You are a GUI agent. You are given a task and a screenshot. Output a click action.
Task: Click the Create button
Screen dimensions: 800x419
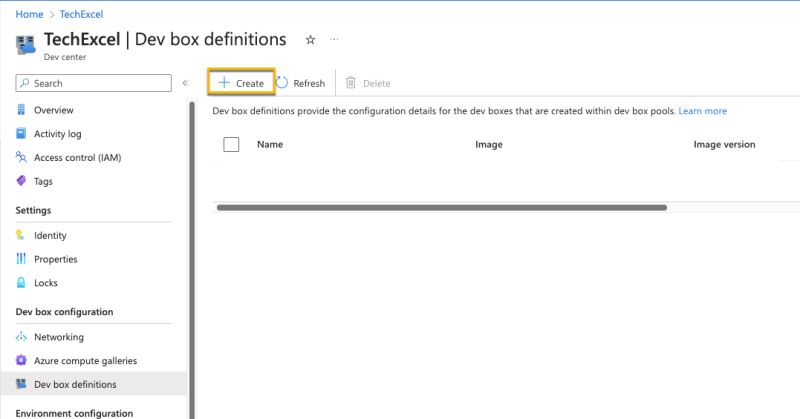click(x=241, y=83)
